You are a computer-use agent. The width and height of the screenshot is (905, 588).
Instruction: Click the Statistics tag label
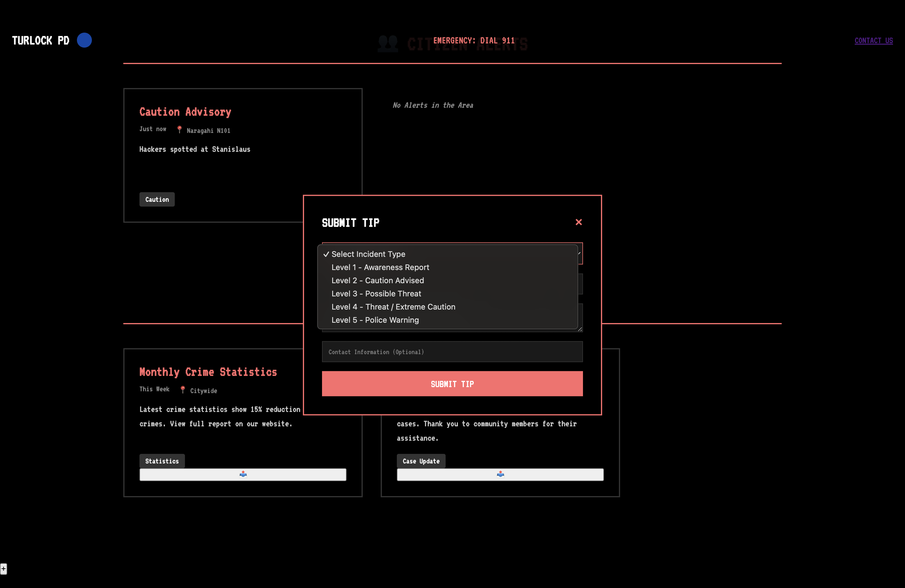(x=162, y=461)
